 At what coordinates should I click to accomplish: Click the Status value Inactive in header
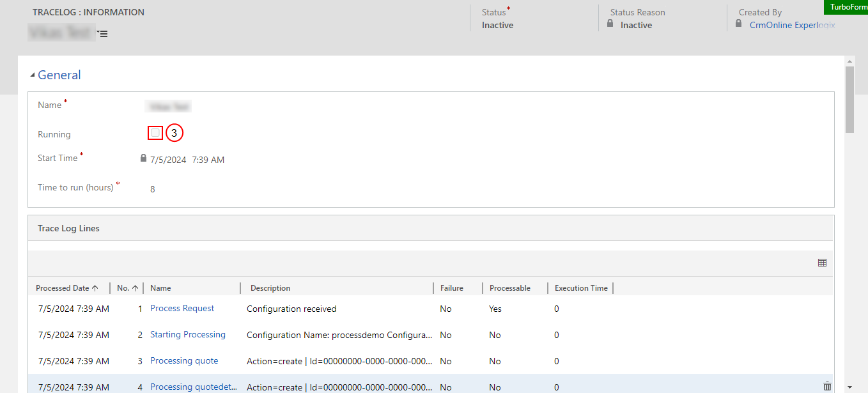tap(498, 26)
